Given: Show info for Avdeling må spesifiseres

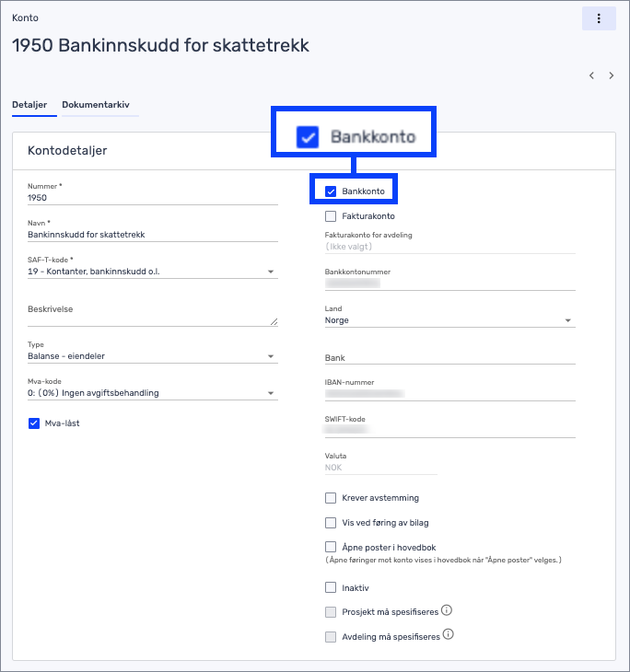Looking at the screenshot, I should click(449, 634).
